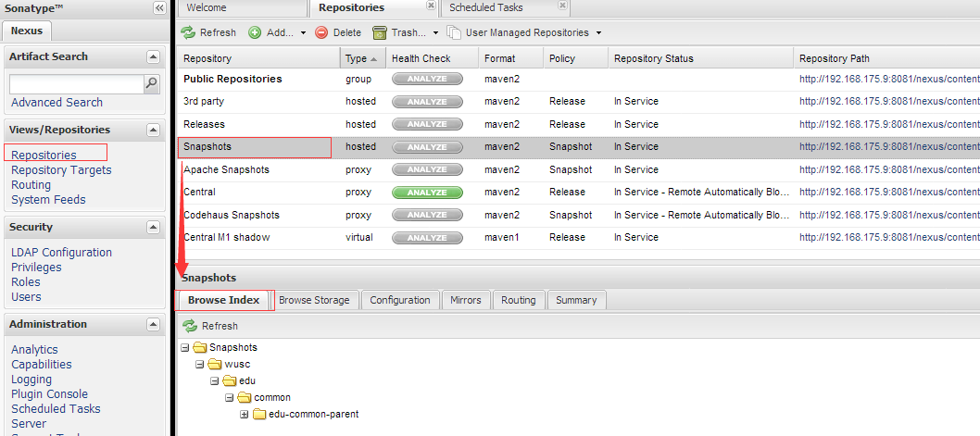Image resolution: width=980 pixels, height=436 pixels.
Task: Click Analyze for 3rd party
Action: pyautogui.click(x=428, y=101)
